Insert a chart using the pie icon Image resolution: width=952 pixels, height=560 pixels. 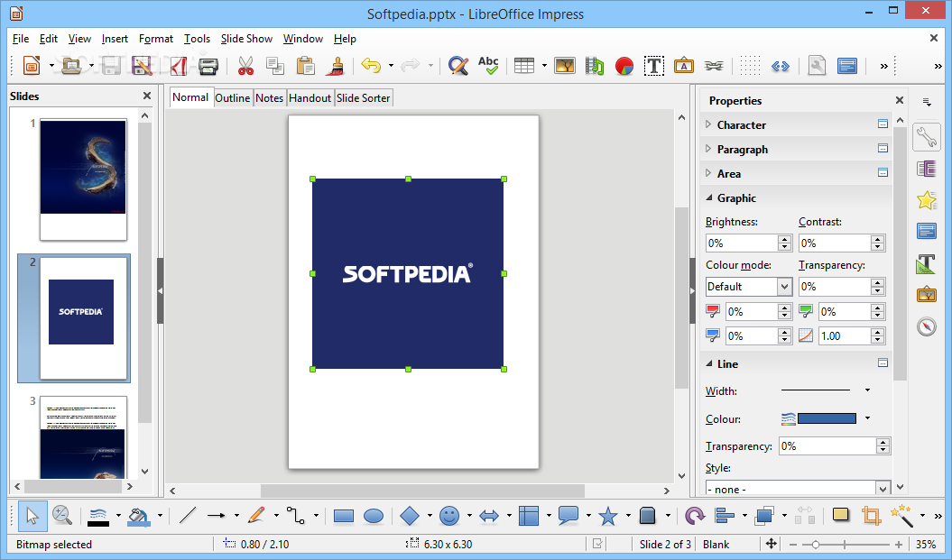pos(624,66)
